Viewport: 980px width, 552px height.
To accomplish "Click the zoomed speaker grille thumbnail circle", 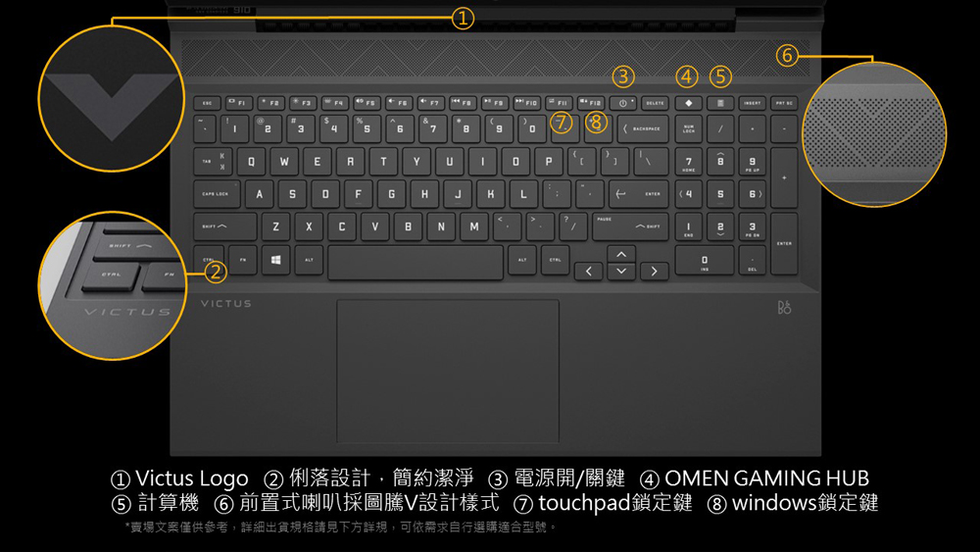I will (x=874, y=133).
